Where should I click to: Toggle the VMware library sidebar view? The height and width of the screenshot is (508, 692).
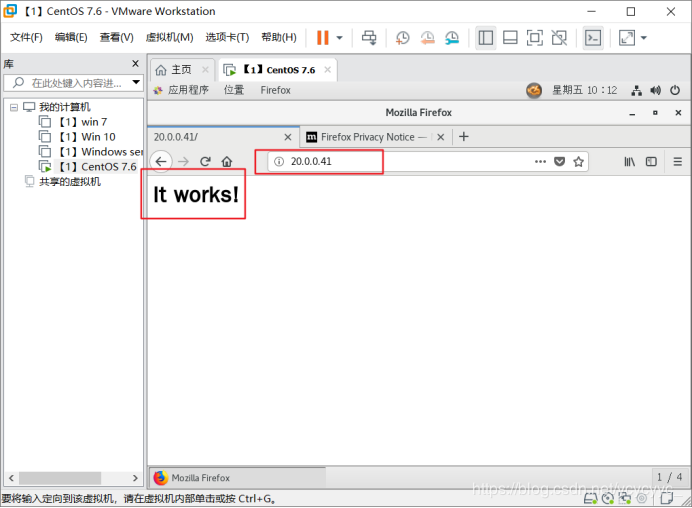pyautogui.click(x=485, y=38)
